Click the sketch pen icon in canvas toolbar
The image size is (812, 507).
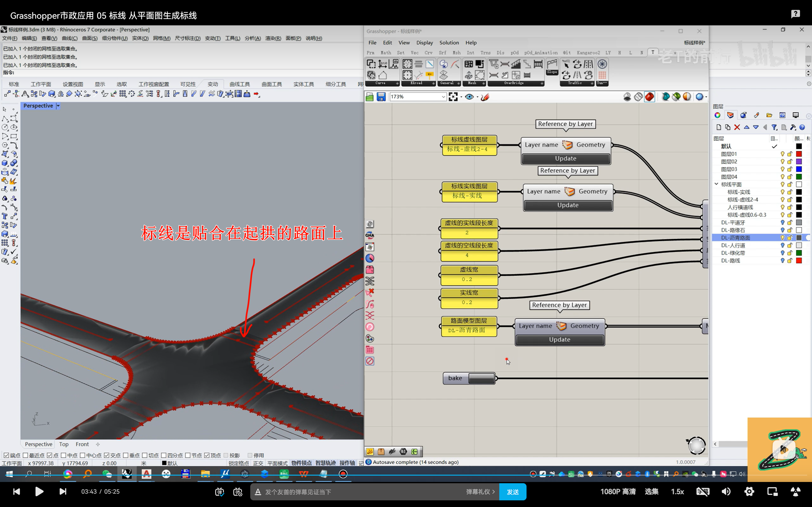tap(485, 97)
